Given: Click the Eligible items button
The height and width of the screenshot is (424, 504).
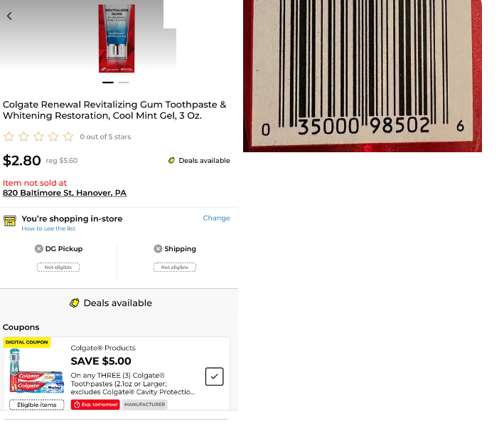Looking at the screenshot, I should point(37,405).
